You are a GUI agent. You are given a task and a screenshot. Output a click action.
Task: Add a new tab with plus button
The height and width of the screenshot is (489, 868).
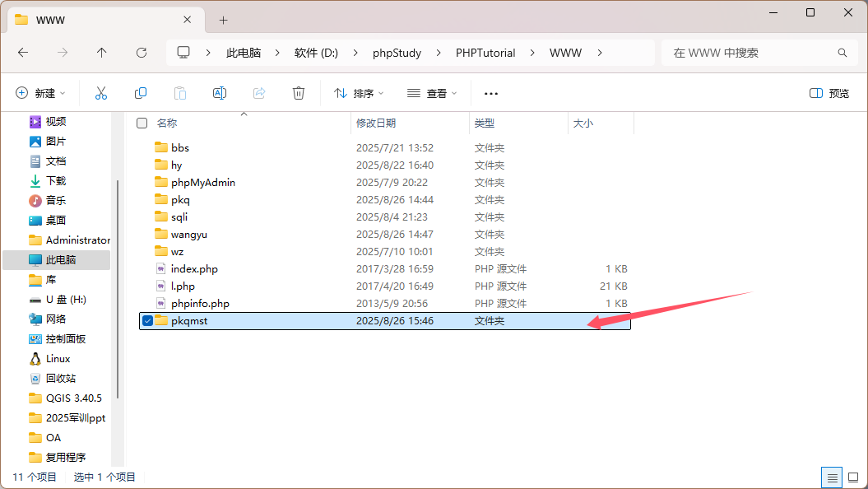click(x=223, y=20)
